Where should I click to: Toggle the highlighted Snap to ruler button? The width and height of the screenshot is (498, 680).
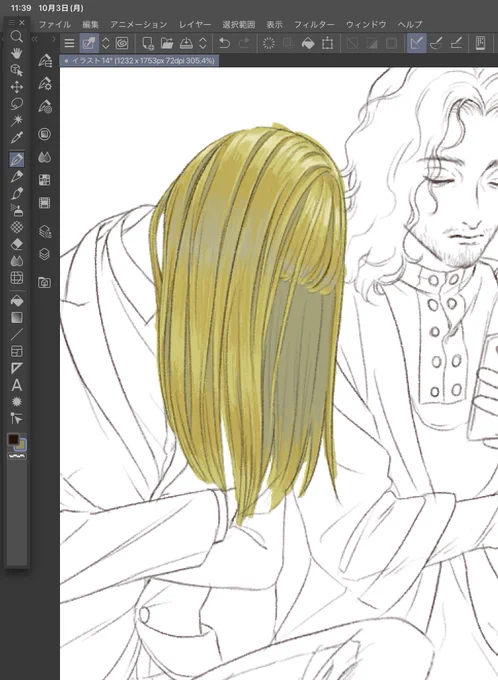coord(416,43)
